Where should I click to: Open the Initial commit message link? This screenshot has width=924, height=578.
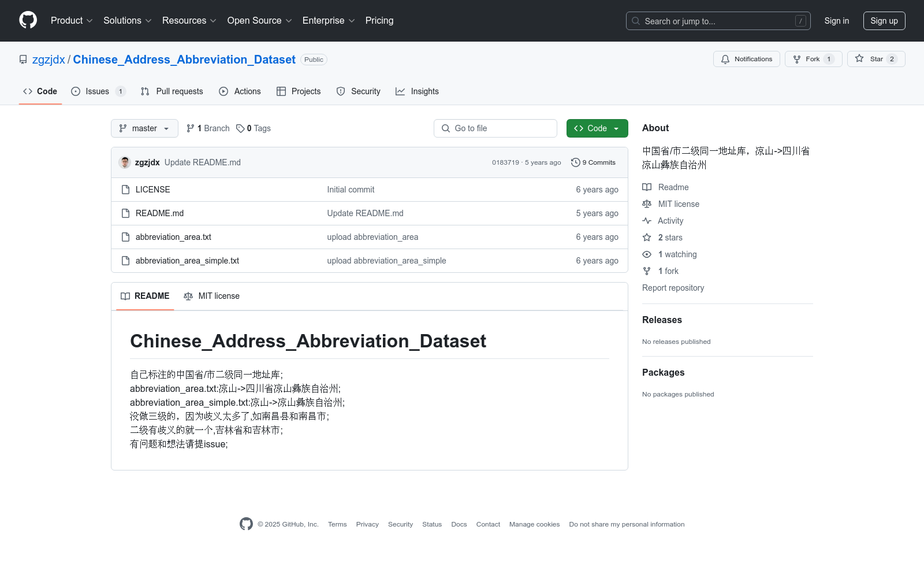(x=351, y=190)
